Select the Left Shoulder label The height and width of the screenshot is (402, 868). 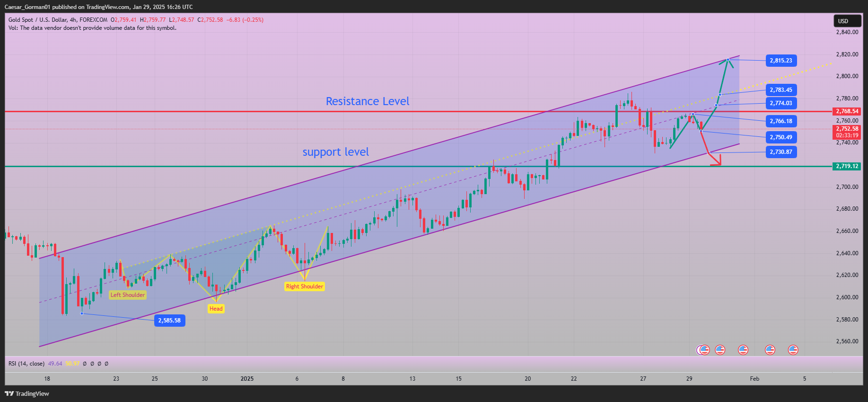128,295
